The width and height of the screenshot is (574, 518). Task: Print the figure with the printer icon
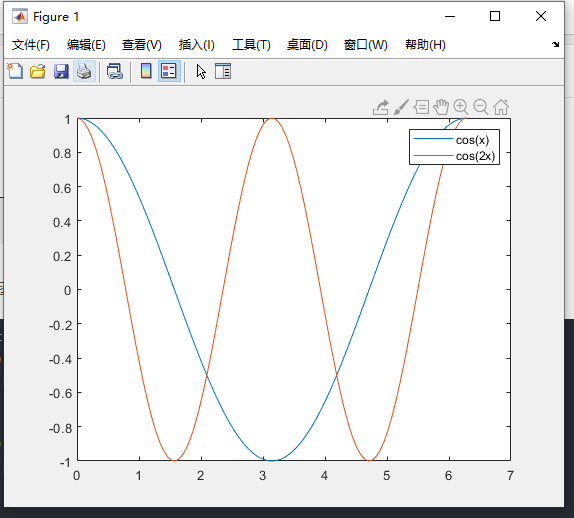coord(84,71)
